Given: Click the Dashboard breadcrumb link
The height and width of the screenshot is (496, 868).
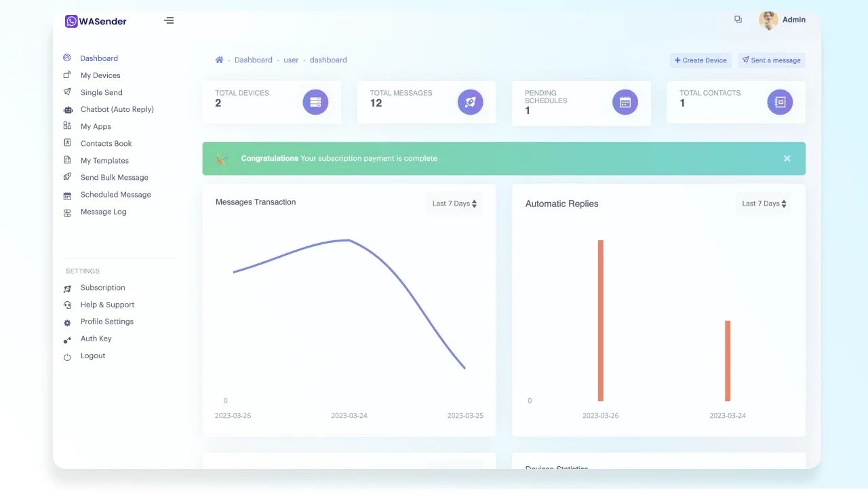Looking at the screenshot, I should coord(254,60).
